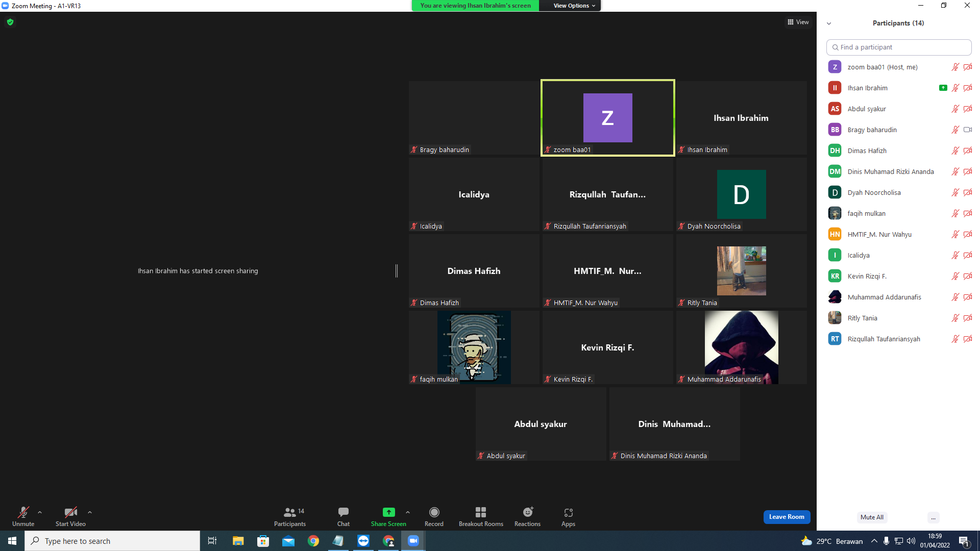Image resolution: width=980 pixels, height=551 pixels.
Task: Click the microphone icon in system tray
Action: coord(887,541)
